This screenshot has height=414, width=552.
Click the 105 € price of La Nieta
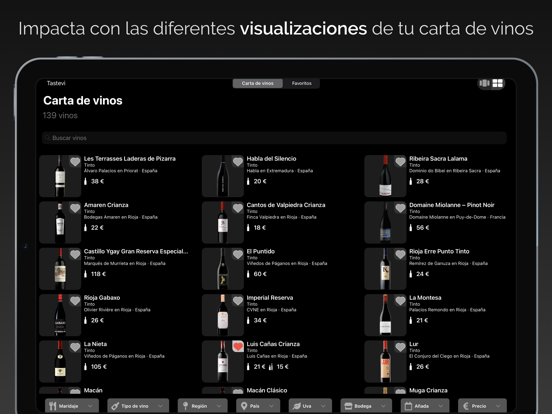99,366
